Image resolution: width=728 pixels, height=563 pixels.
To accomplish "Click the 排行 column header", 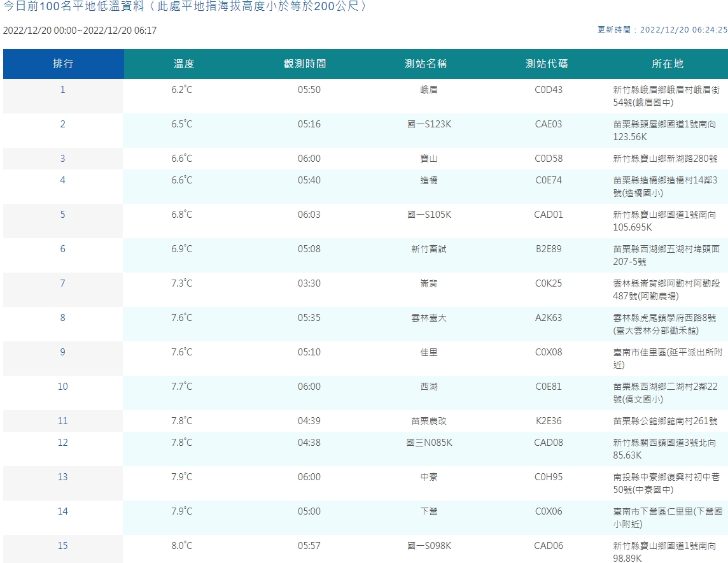I will pyautogui.click(x=63, y=64).
